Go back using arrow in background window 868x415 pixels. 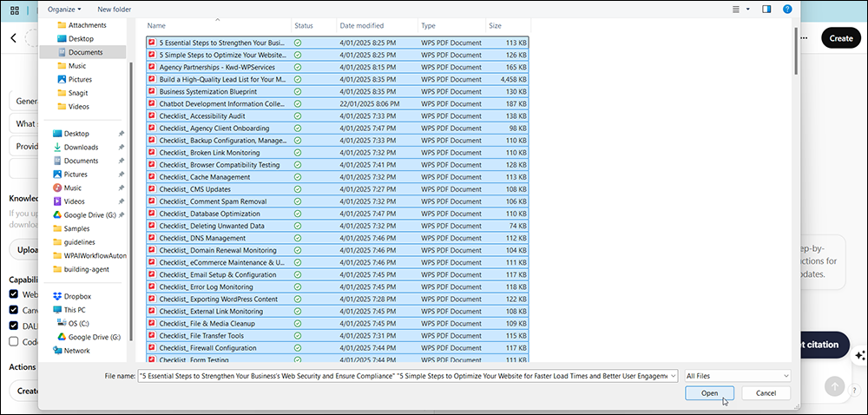point(14,38)
